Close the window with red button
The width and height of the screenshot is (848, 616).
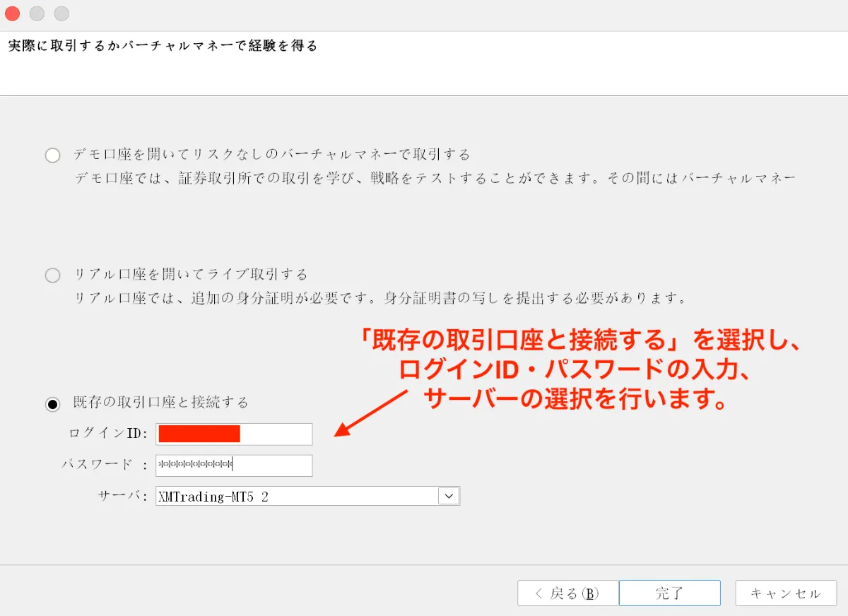tap(12, 13)
